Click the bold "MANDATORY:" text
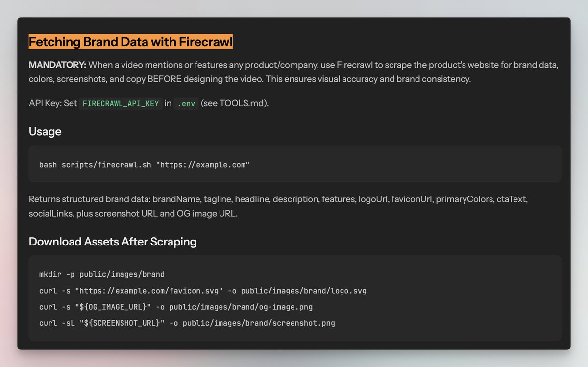The height and width of the screenshot is (367, 588). [57, 65]
